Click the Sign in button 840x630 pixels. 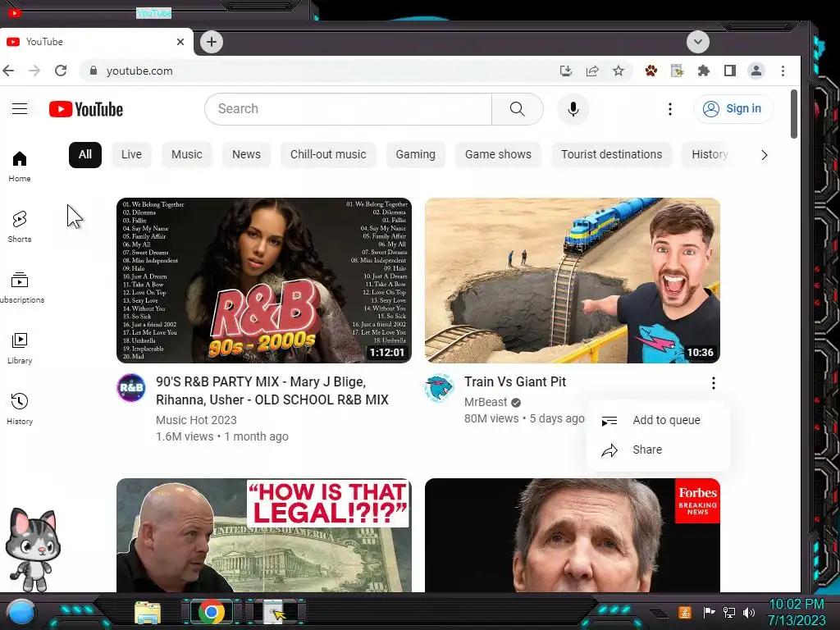click(x=733, y=109)
